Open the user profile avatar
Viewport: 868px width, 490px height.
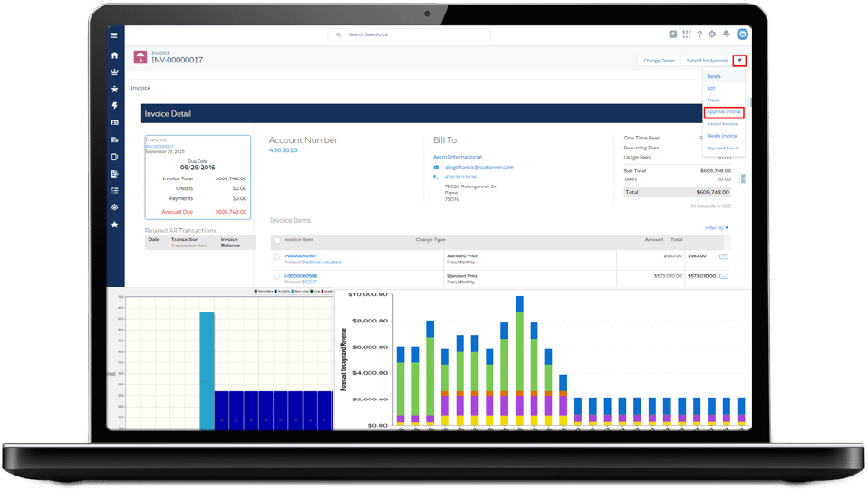pos(742,34)
